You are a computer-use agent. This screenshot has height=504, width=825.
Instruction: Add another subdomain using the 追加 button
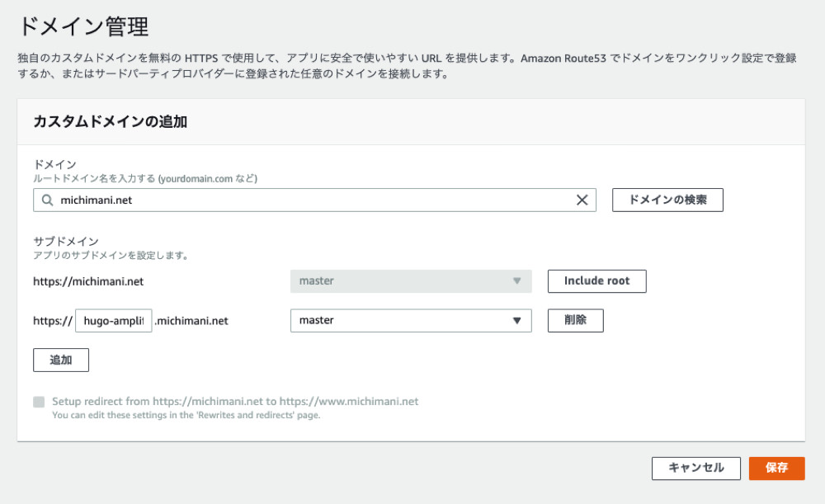[x=60, y=360]
